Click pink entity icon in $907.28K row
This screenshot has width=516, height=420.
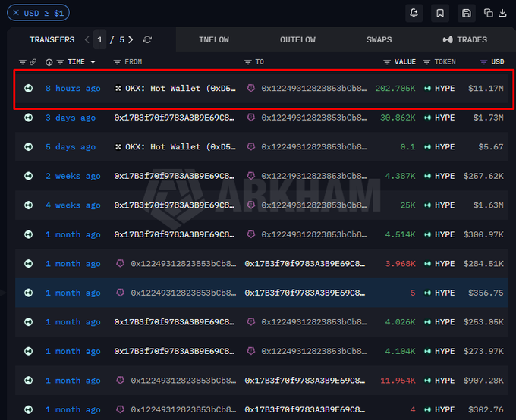120,381
